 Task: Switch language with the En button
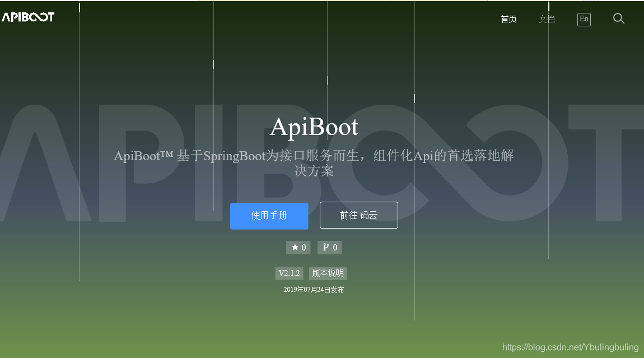click(584, 19)
